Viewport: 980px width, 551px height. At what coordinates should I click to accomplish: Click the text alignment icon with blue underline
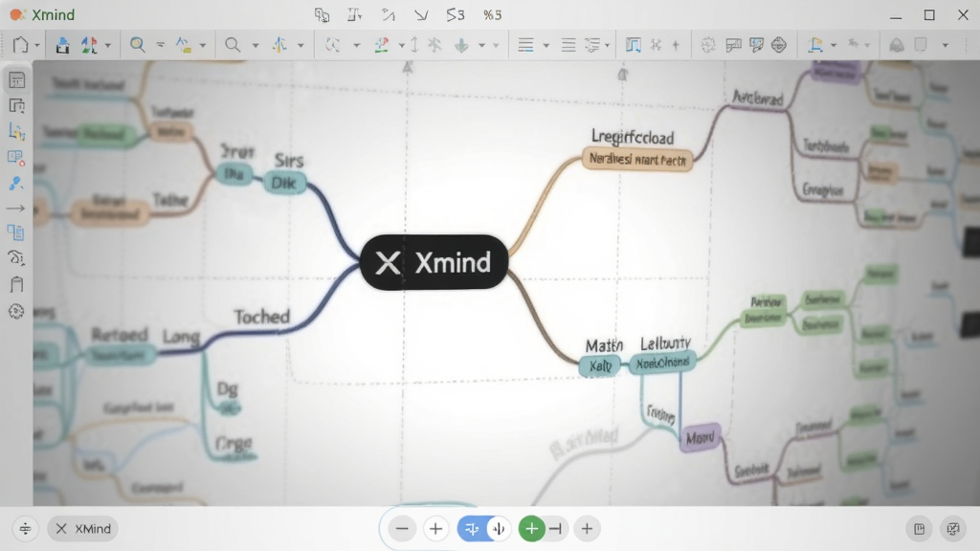coord(526,45)
